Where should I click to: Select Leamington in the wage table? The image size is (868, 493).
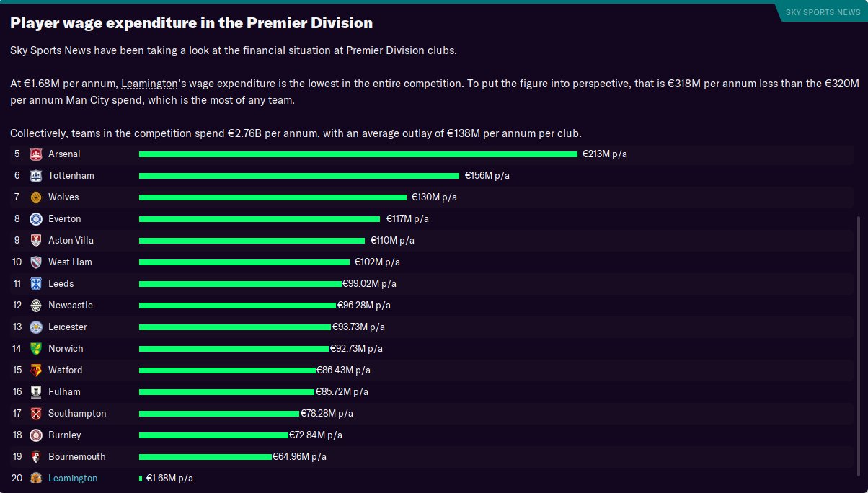(x=73, y=479)
